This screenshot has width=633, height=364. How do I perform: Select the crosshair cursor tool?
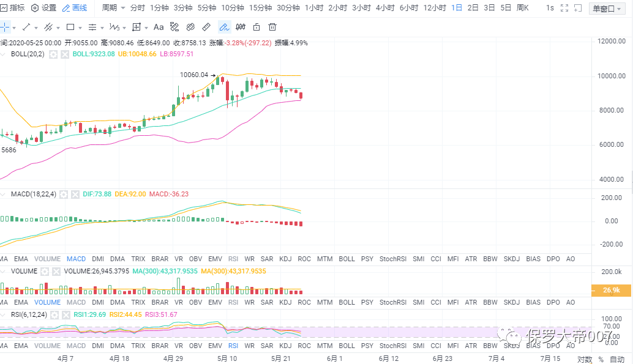(x=5, y=27)
